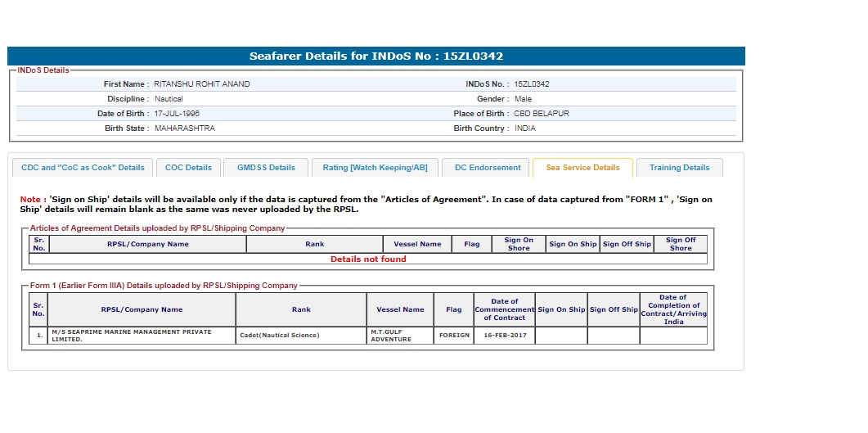Click the M/S SEAPRIME MARINE MANAGEMENT company cell
The height and width of the screenshot is (433, 868).
(x=142, y=336)
